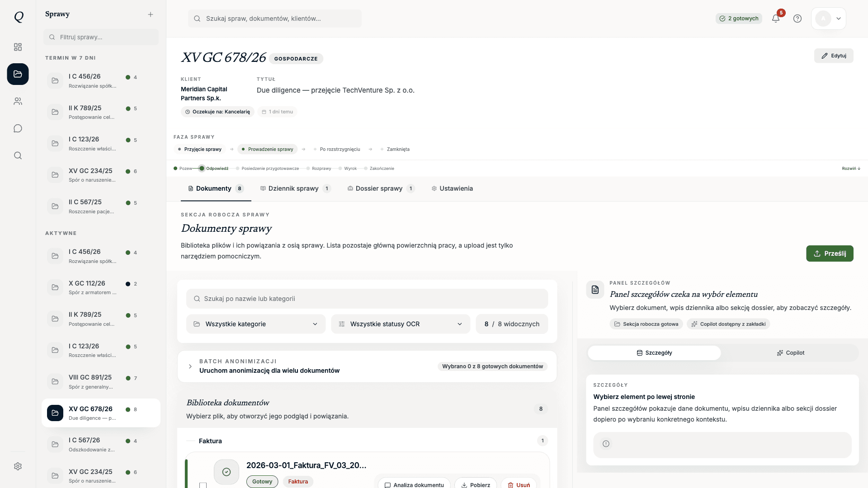The width and height of the screenshot is (868, 488).
Task: Open the clients people icon in sidebar
Action: (18, 101)
